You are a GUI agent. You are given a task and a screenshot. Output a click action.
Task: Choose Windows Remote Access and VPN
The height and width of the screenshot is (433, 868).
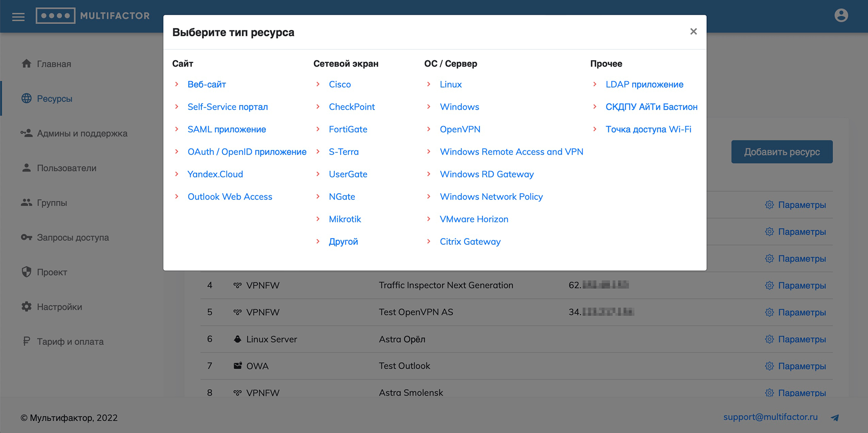click(x=511, y=151)
